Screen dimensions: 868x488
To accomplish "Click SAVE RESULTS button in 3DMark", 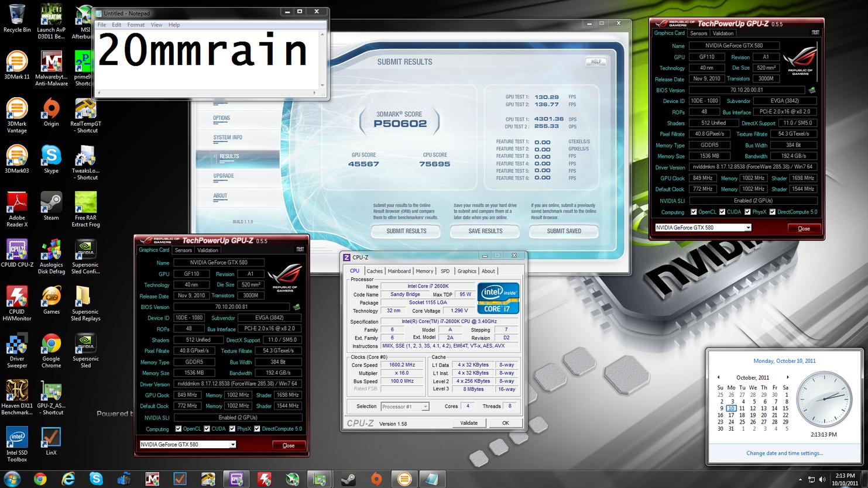I will coord(485,231).
